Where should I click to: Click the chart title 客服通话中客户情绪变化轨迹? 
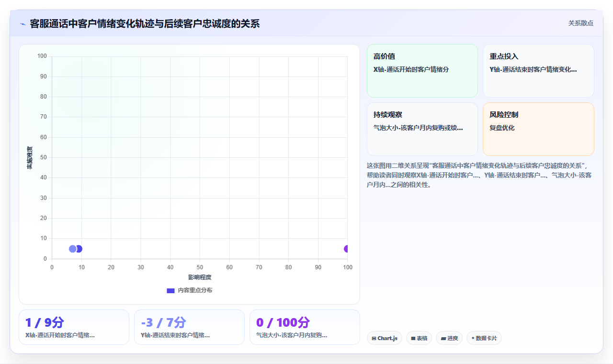(145, 23)
